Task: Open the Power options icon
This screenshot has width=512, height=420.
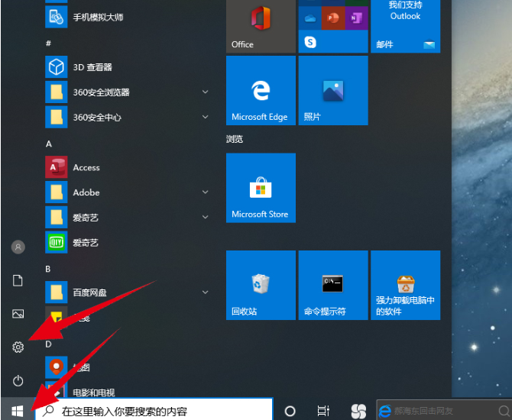Action: (18, 380)
